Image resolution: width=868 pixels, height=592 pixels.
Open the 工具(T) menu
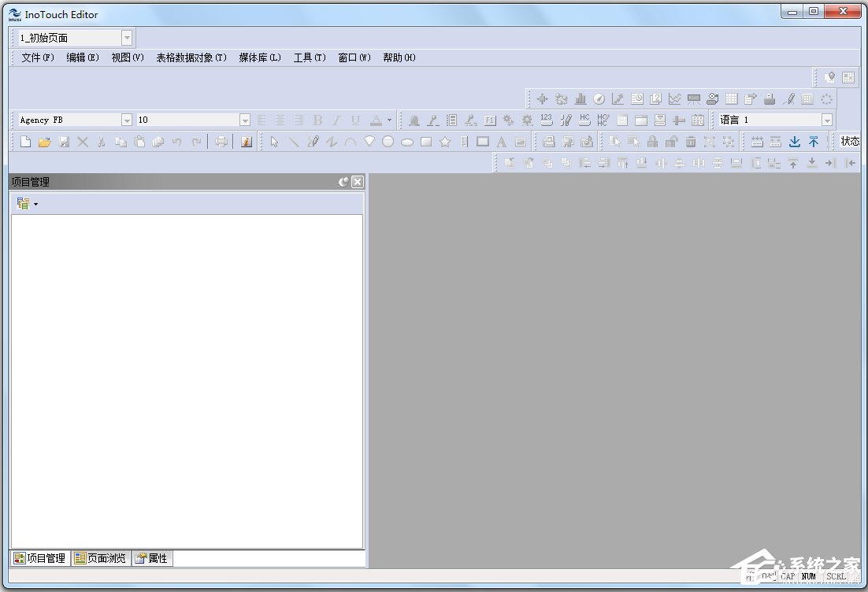click(x=310, y=57)
